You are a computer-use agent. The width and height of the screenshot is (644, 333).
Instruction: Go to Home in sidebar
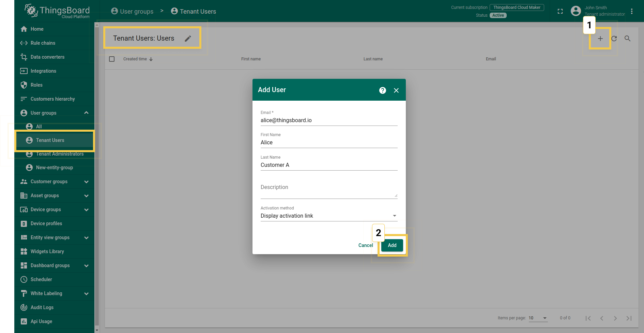(55, 29)
